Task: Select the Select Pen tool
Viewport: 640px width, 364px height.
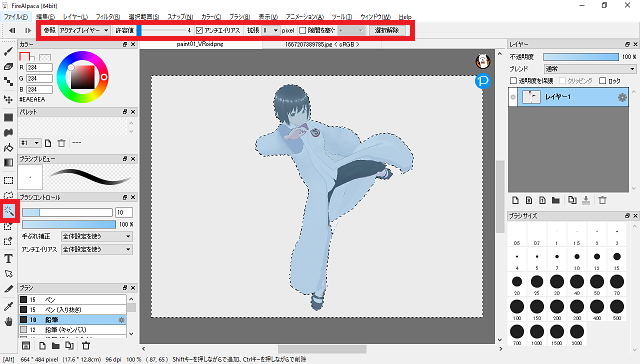Action: point(8,226)
